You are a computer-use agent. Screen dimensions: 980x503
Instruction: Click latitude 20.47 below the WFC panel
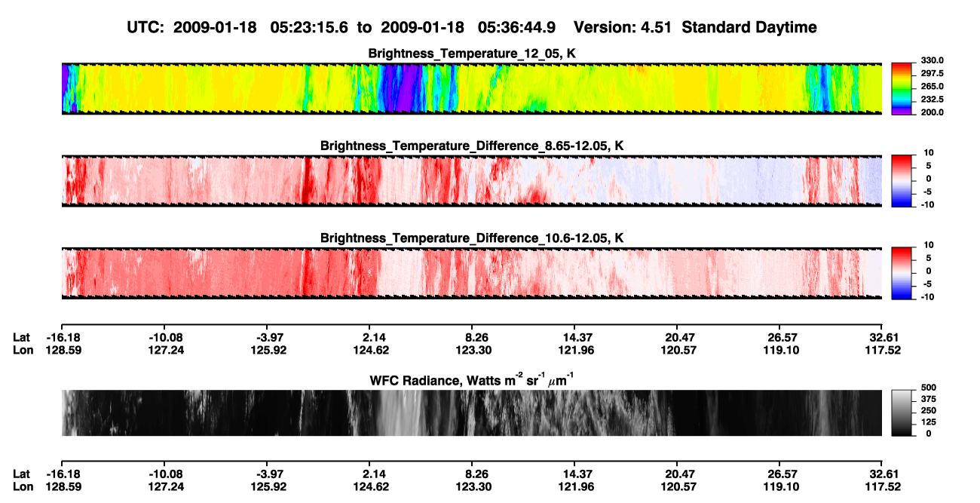coord(677,474)
